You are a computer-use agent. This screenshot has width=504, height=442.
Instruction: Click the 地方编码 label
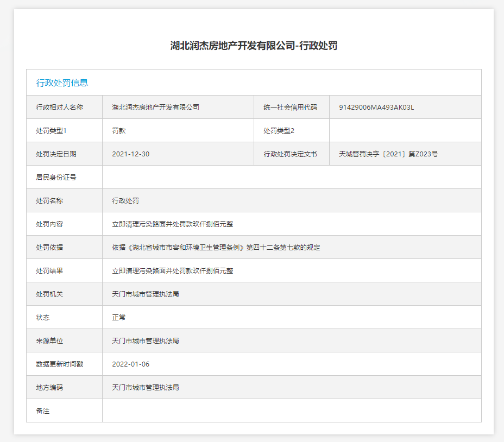click(x=49, y=388)
